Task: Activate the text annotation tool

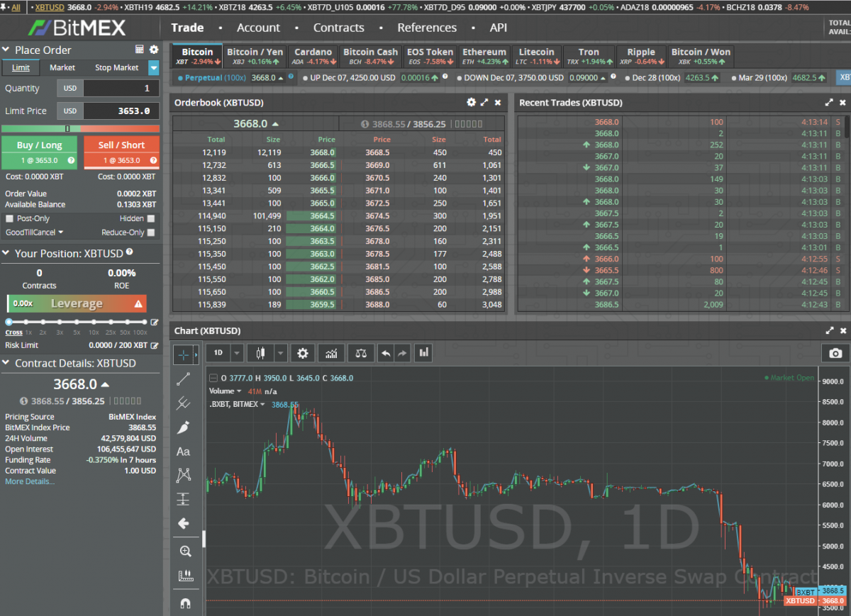Action: tap(183, 452)
